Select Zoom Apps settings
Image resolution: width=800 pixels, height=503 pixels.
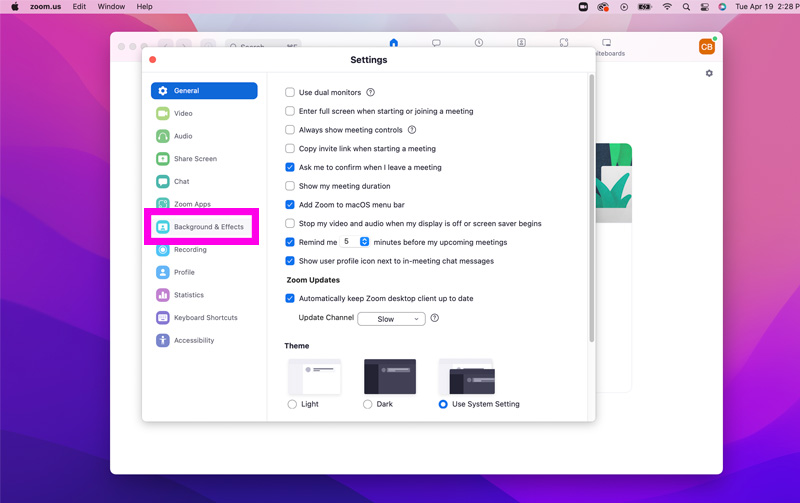click(x=204, y=204)
